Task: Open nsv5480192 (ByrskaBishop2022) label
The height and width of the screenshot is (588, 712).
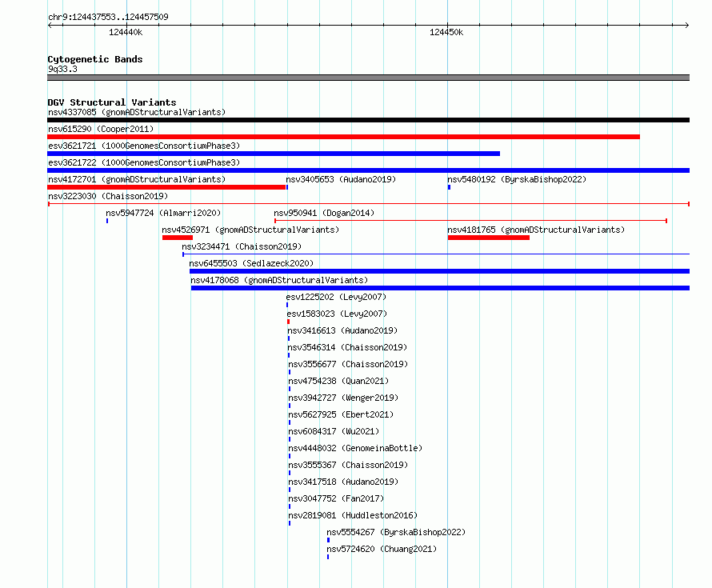Action: pos(517,179)
